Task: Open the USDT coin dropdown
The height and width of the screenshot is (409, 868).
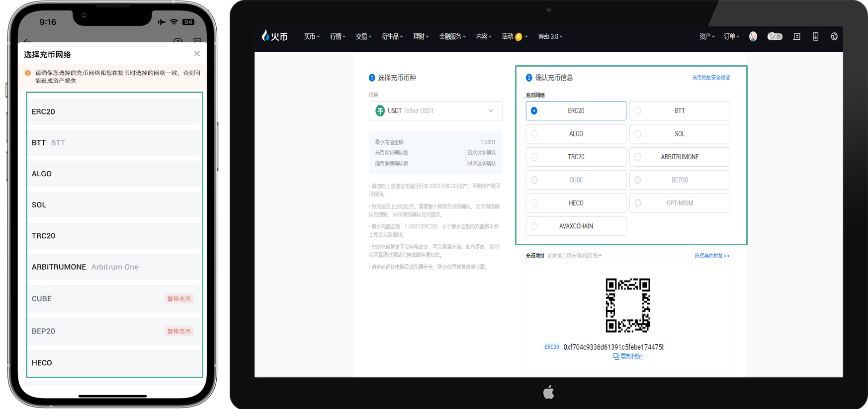Action: [x=435, y=111]
